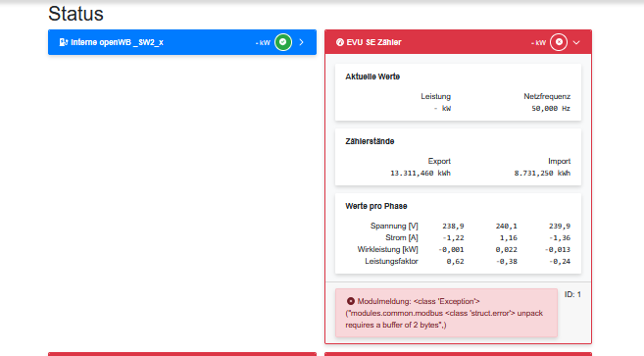The image size is (644, 356).
Task: Click the - kW reading on EVU header
Action: pos(538,43)
